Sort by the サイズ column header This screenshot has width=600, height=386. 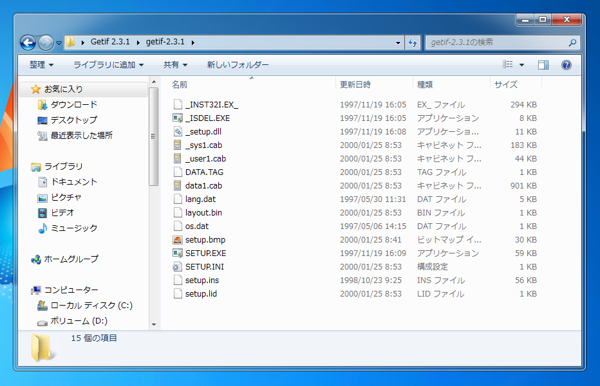point(506,85)
